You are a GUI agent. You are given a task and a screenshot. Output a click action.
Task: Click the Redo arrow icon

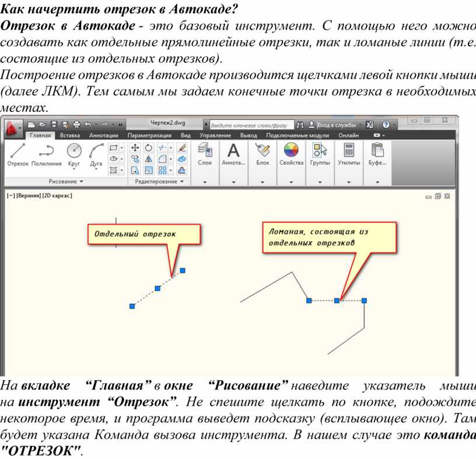[x=104, y=124]
